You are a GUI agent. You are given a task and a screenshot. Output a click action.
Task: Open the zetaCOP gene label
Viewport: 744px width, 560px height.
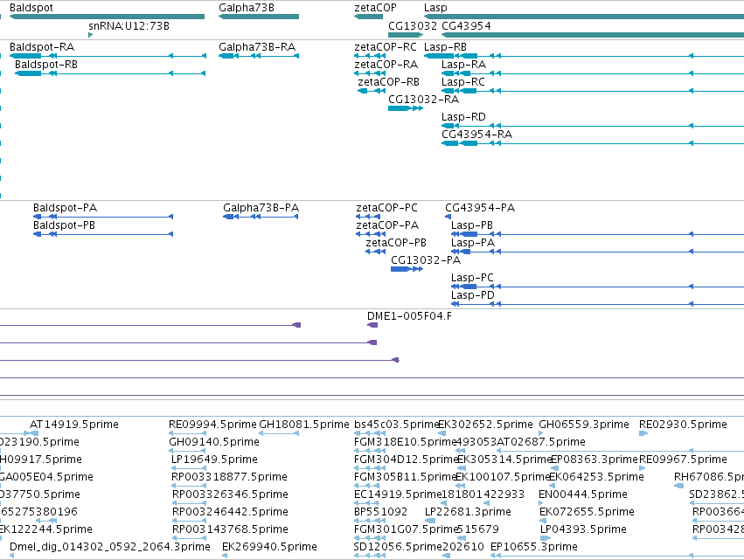(375, 8)
